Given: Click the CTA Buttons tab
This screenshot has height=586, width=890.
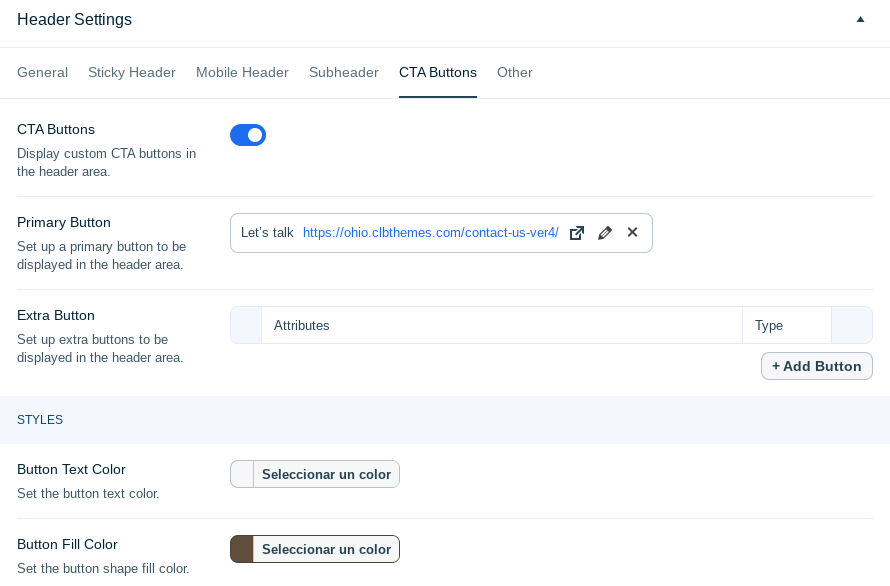Looking at the screenshot, I should 438,73.
